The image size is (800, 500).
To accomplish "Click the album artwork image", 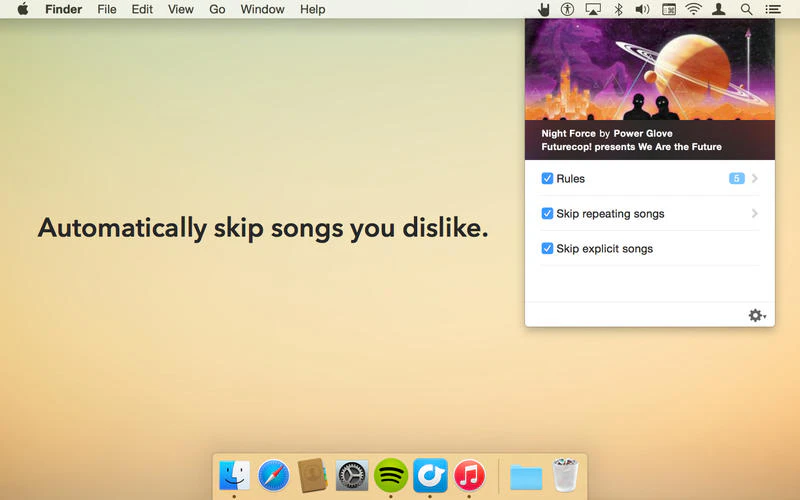I will tap(649, 70).
